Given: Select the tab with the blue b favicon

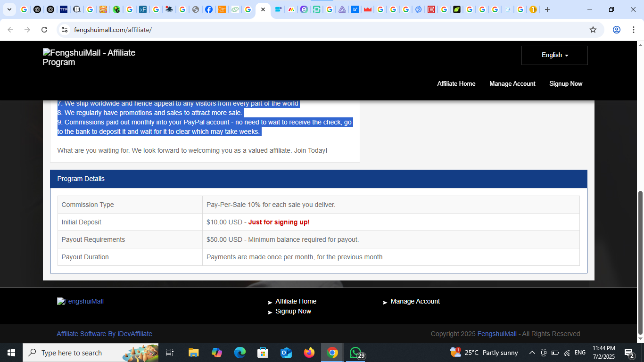Looking at the screenshot, I should (355, 9).
